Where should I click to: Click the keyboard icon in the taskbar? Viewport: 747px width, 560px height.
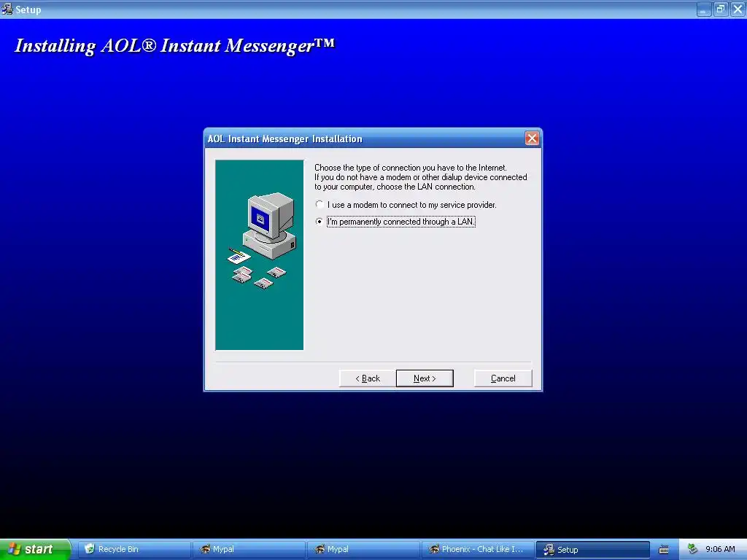[x=664, y=550]
